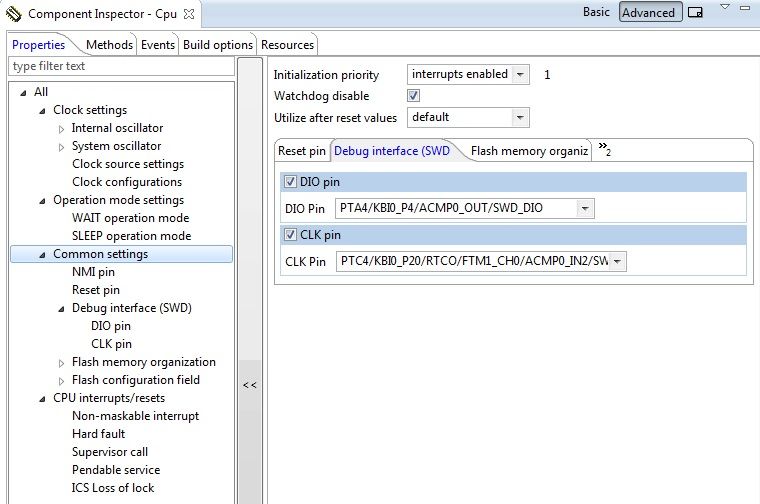Click the Component Inspector chip icon
This screenshot has width=760, height=504.
[14, 14]
